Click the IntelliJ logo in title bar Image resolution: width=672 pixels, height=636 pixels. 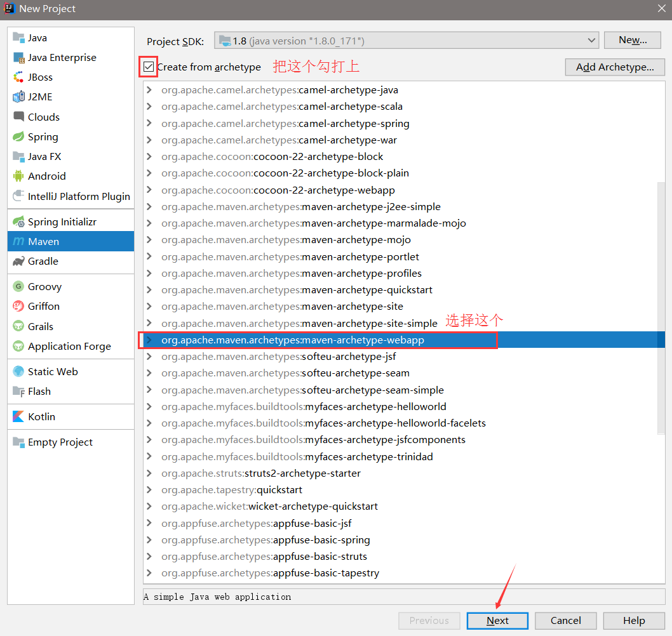(x=9, y=8)
